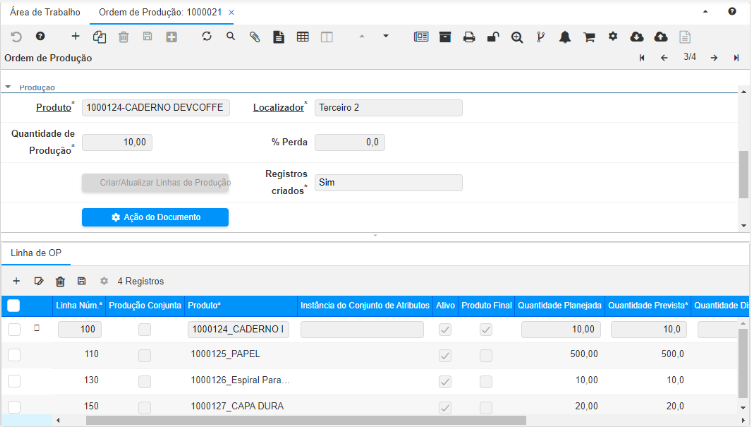This screenshot has height=429, width=751.
Task: Open the record search magnifier icon
Action: (x=230, y=36)
